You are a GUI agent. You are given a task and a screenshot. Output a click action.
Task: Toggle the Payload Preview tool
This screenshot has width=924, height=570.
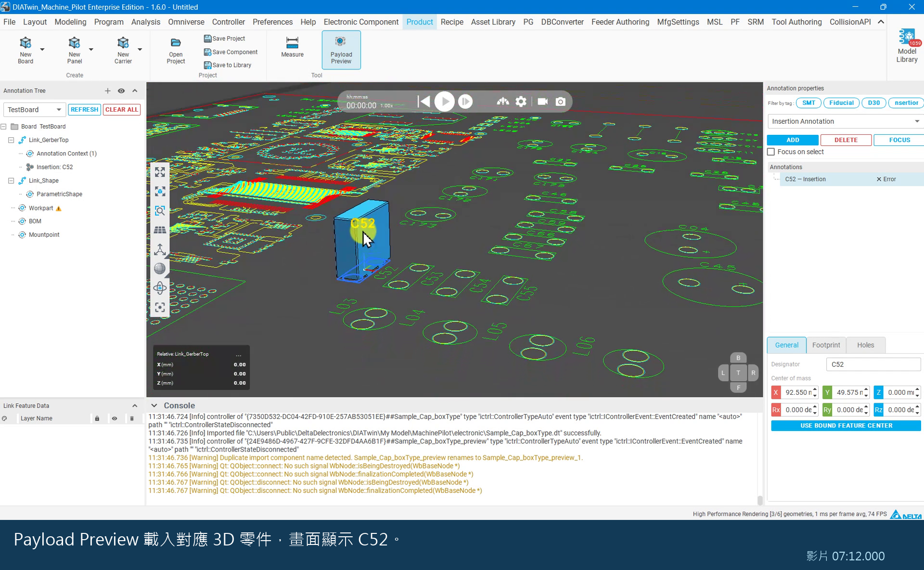point(341,50)
